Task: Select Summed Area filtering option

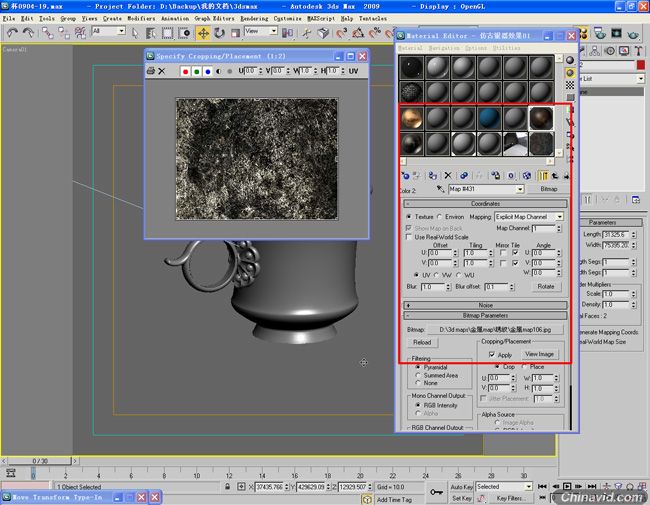Action: tap(418, 375)
